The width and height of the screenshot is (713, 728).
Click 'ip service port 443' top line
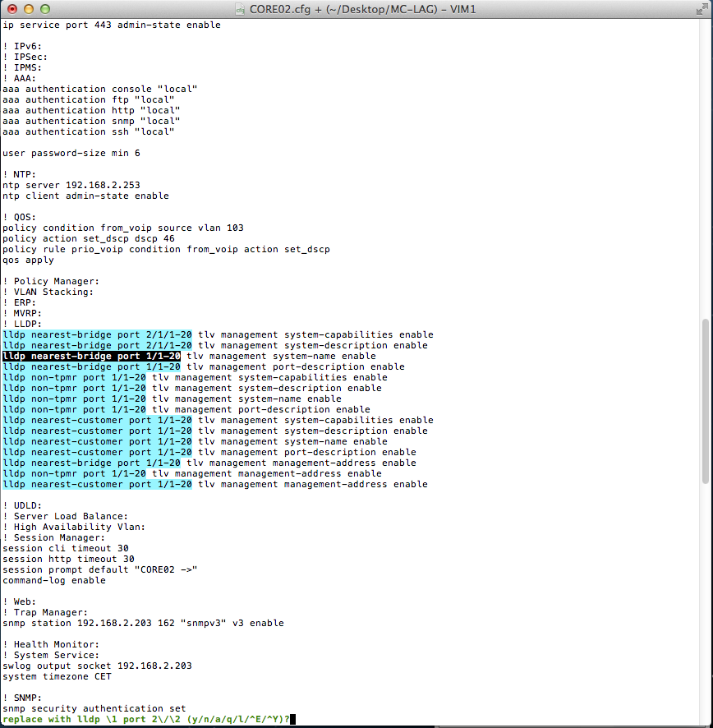point(111,25)
